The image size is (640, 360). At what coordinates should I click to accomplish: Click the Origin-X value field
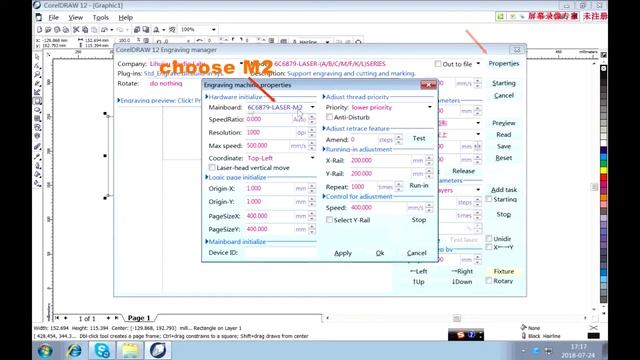(x=270, y=188)
